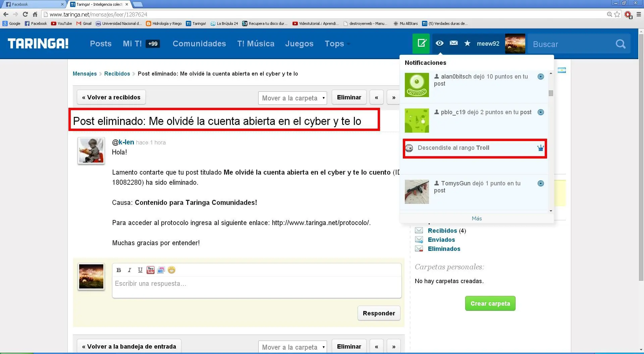Open Juegos section
This screenshot has height=354, width=644.
(299, 44)
